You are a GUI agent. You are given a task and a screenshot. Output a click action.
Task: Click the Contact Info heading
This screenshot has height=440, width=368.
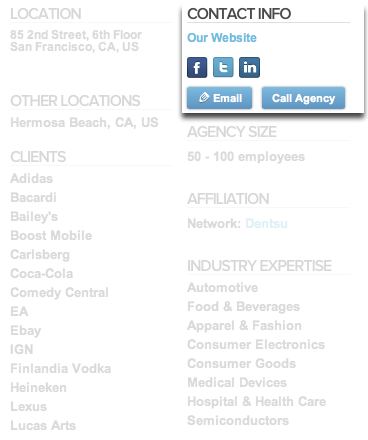pyautogui.click(x=239, y=14)
